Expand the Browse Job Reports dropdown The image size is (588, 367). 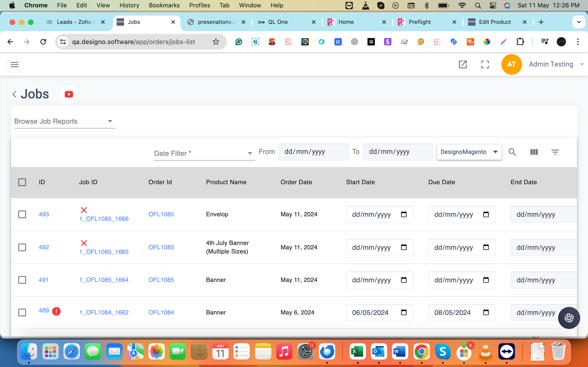(x=64, y=121)
